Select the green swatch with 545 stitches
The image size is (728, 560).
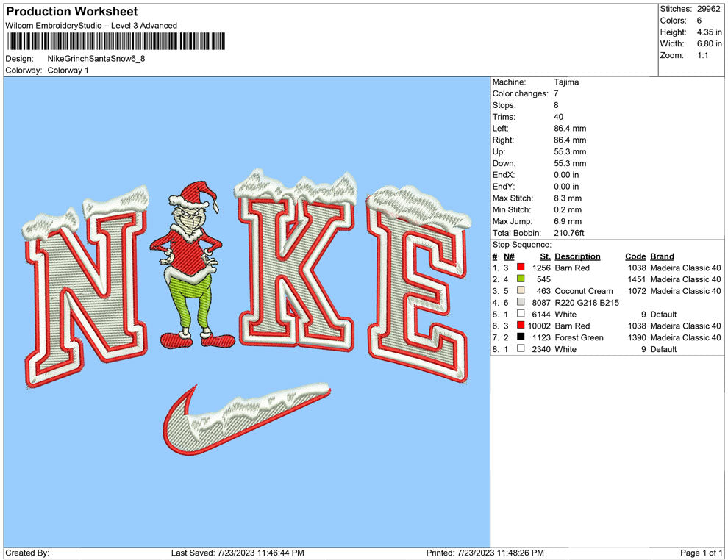click(x=521, y=279)
